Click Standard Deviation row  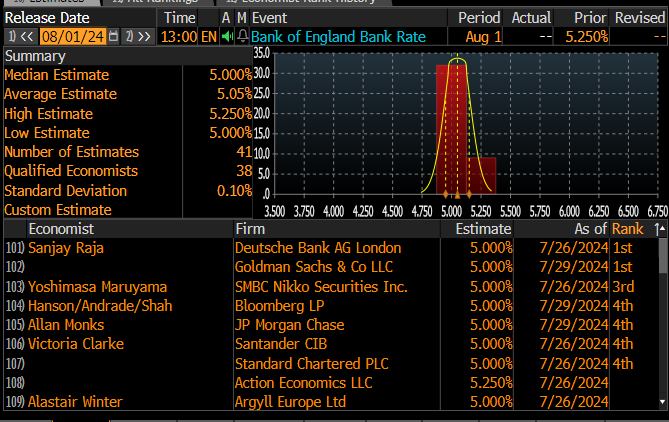(128, 191)
